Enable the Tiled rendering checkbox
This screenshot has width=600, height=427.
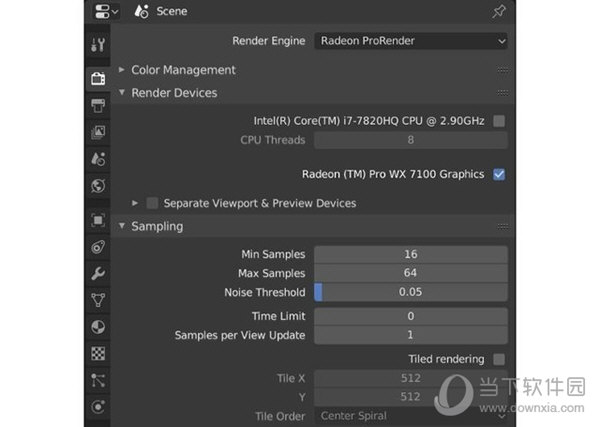tap(499, 359)
